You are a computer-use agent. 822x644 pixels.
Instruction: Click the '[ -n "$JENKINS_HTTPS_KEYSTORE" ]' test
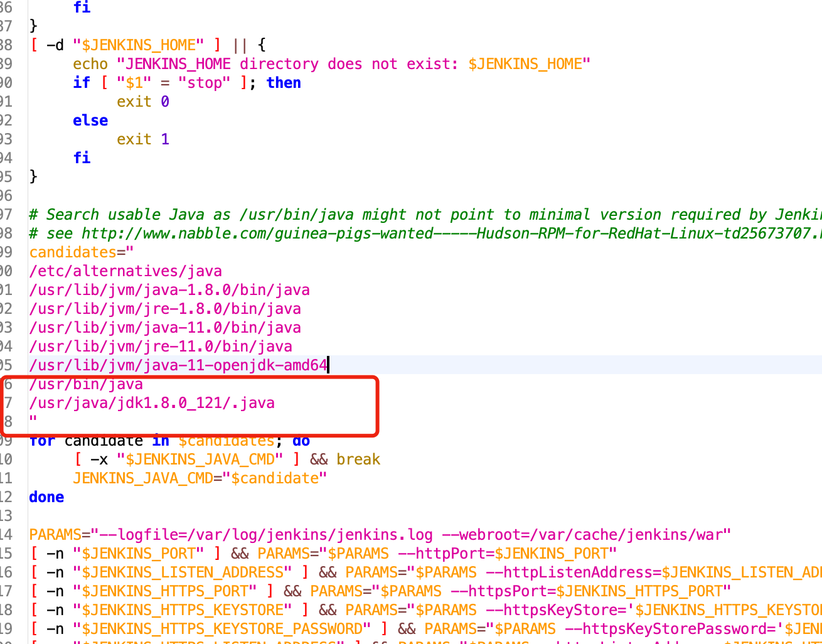(169, 610)
